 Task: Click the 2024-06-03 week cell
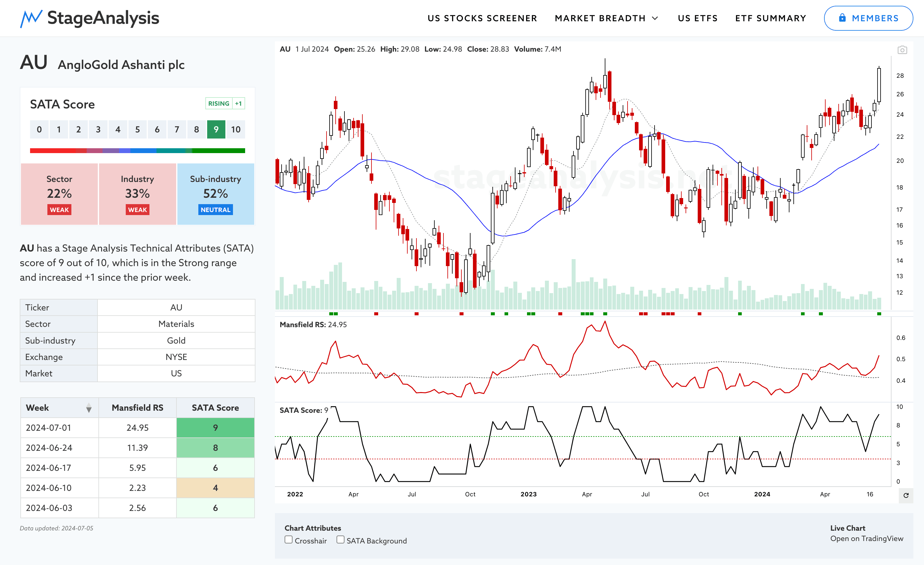point(60,508)
